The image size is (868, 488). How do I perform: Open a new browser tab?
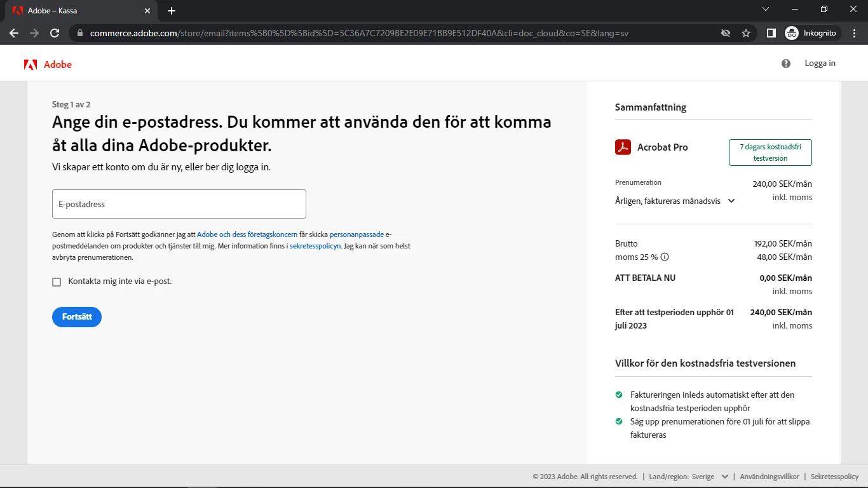click(x=172, y=11)
